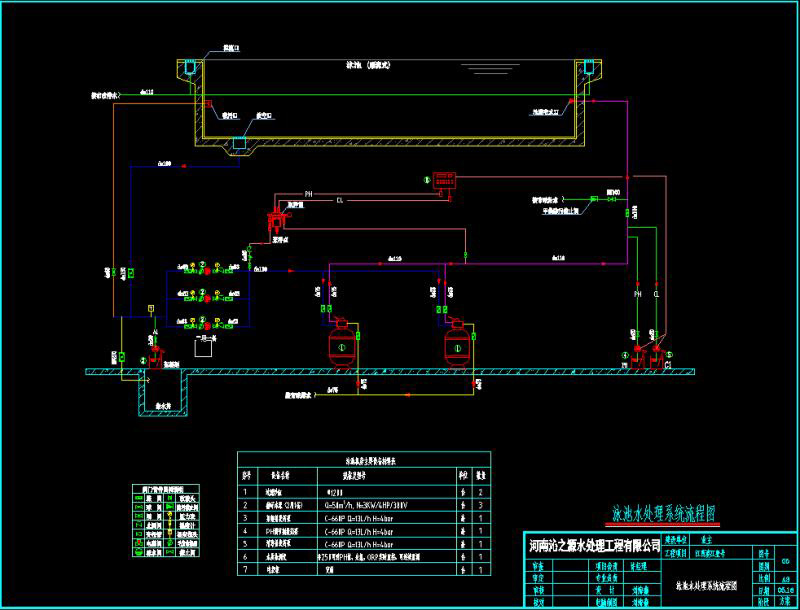The image size is (800, 610).
Task: Select the main drain at pool bottom
Action: [241, 143]
